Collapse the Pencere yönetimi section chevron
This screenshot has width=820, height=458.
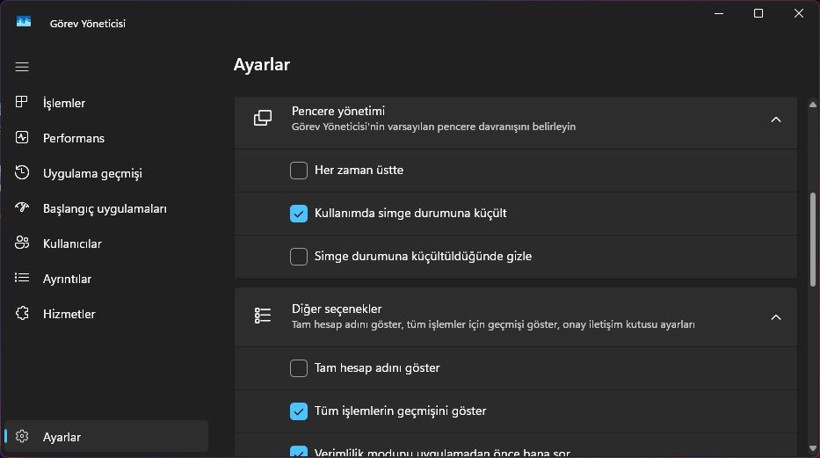[776, 120]
